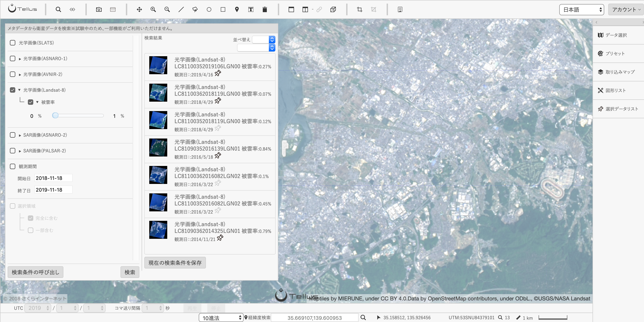
Task: Click the 開始日 date field
Action: pos(53,178)
